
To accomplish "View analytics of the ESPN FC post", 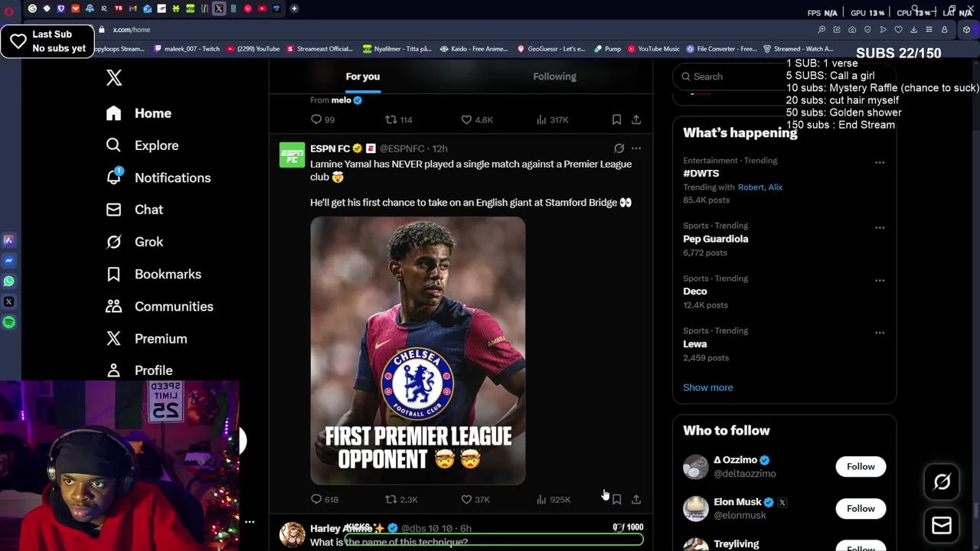I will pos(554,499).
